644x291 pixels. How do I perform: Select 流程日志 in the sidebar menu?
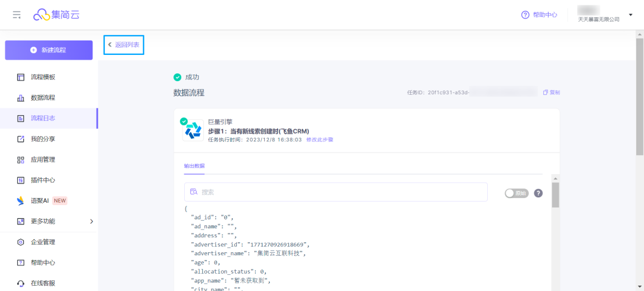pyautogui.click(x=49, y=118)
